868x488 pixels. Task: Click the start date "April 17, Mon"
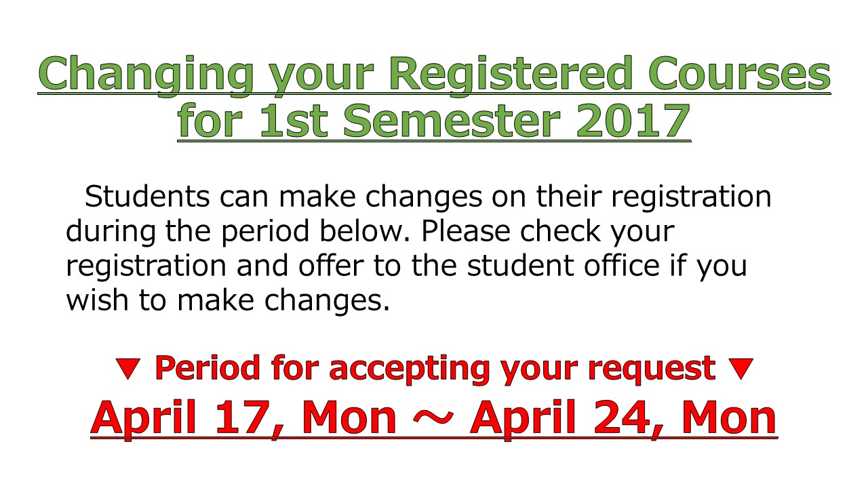tap(243, 417)
